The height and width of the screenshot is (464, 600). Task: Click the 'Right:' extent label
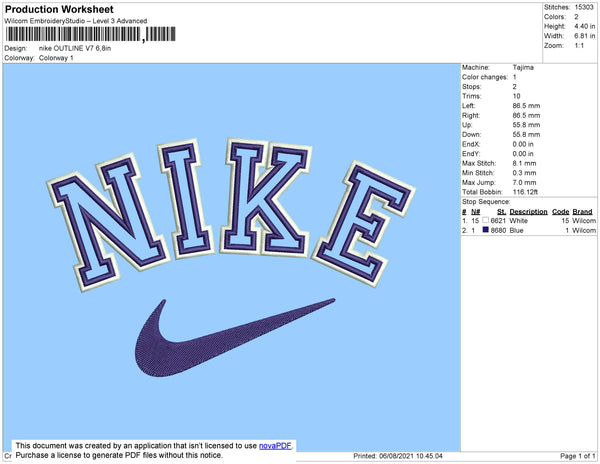tap(471, 116)
